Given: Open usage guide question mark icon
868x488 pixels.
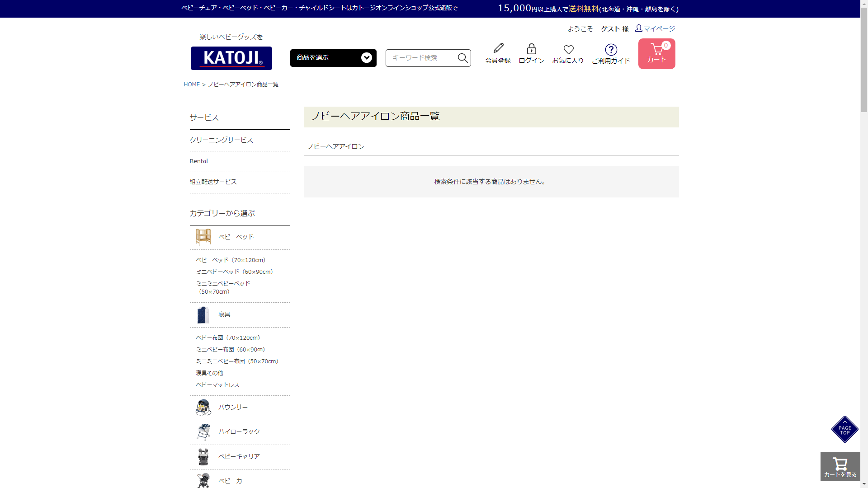Looking at the screenshot, I should [x=611, y=50].
